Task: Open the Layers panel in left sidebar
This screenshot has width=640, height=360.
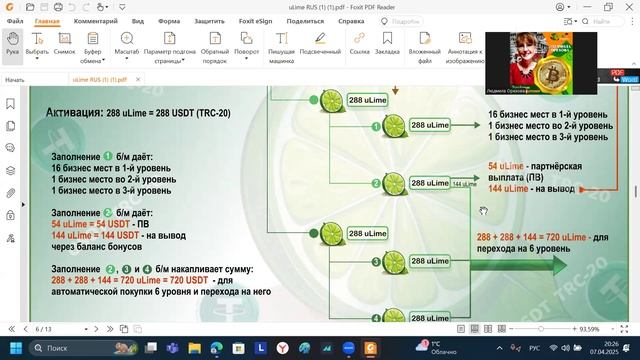Action: click(11, 171)
